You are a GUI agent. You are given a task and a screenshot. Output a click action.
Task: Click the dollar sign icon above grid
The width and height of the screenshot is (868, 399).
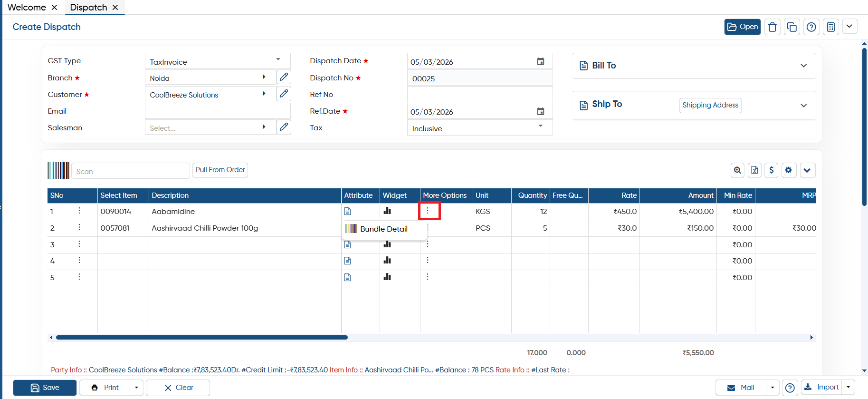pyautogui.click(x=771, y=170)
